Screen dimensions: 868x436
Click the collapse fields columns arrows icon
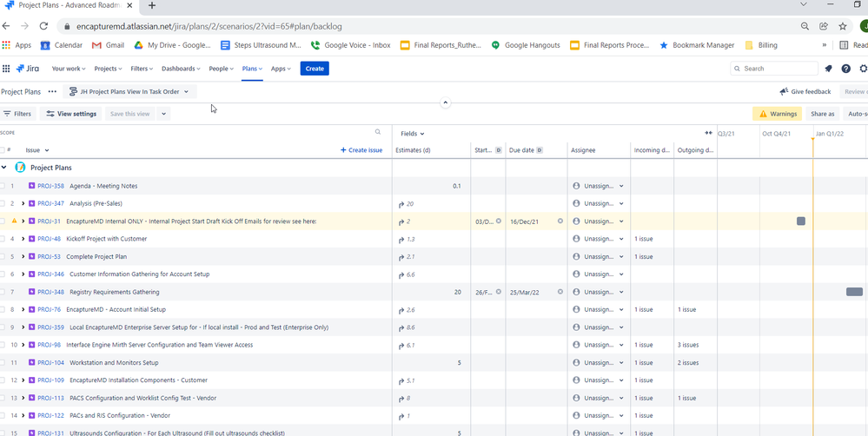[708, 134]
